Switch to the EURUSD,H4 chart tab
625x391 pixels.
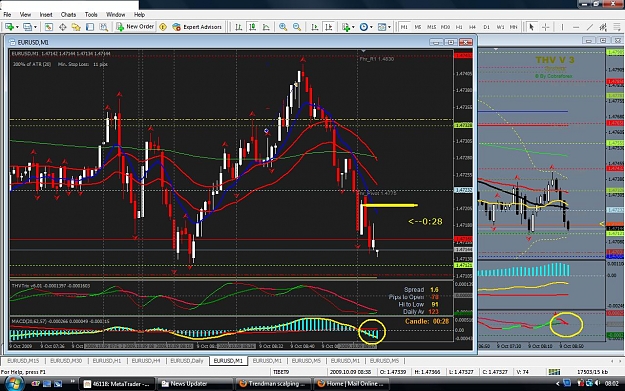coord(146,361)
